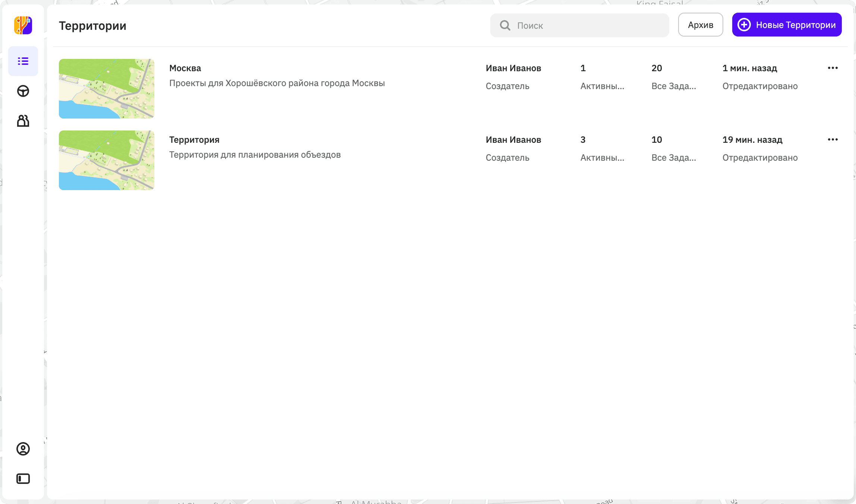This screenshot has width=856, height=504.
Task: Click 'Отредактировано' label in Территория row
Action: click(760, 158)
